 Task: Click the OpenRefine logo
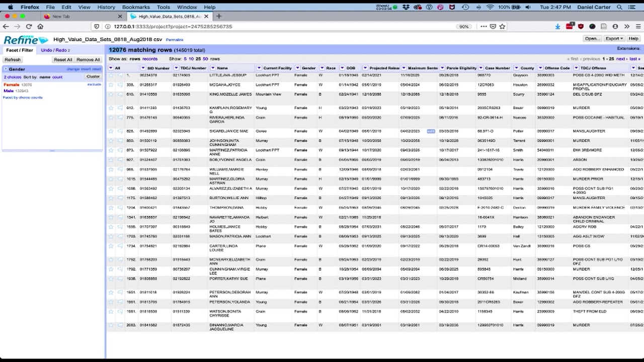25,40
